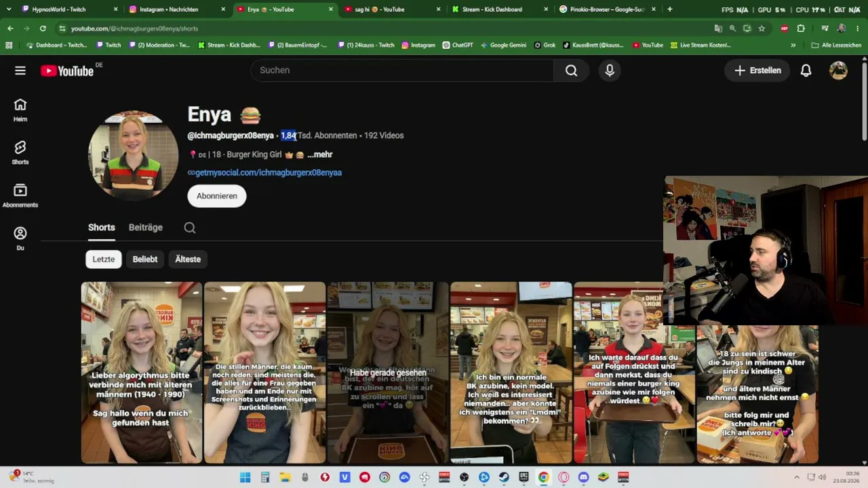Screen dimensions: 868x488
Task: Open the 'Die stillen Männer' short
Action: [265, 373]
